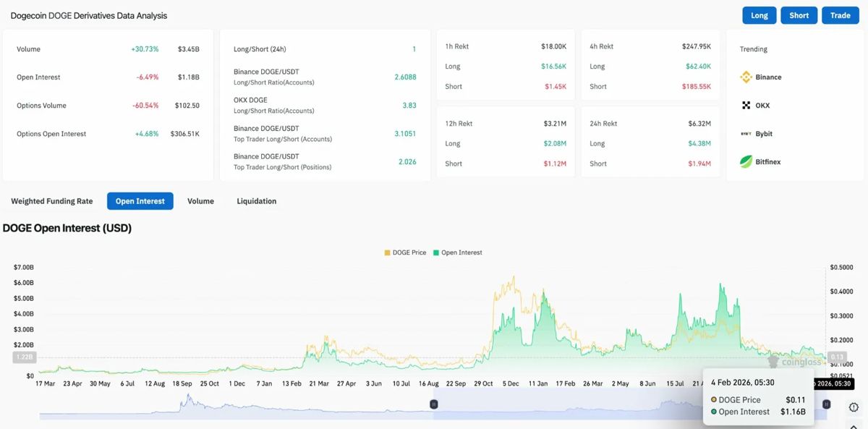This screenshot has width=868, height=429.
Task: Click the Coinglass watermark logo on chart
Action: [x=793, y=362]
